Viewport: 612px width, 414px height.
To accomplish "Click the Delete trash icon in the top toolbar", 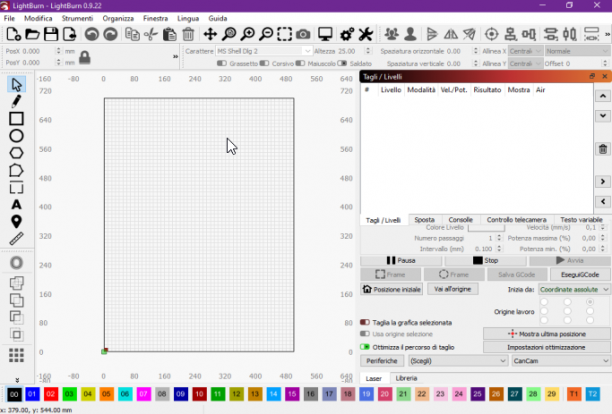I will [188, 34].
